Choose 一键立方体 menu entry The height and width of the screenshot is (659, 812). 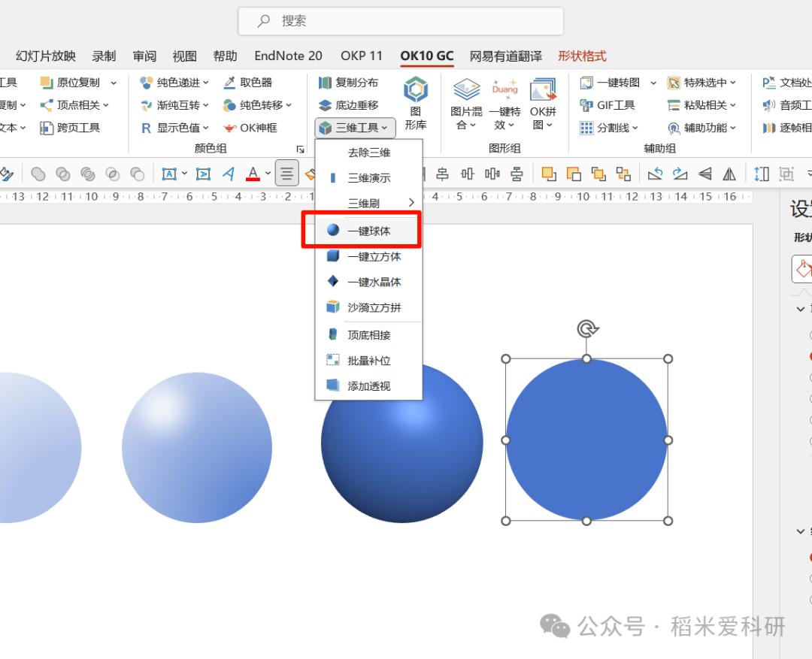pyautogui.click(x=368, y=257)
